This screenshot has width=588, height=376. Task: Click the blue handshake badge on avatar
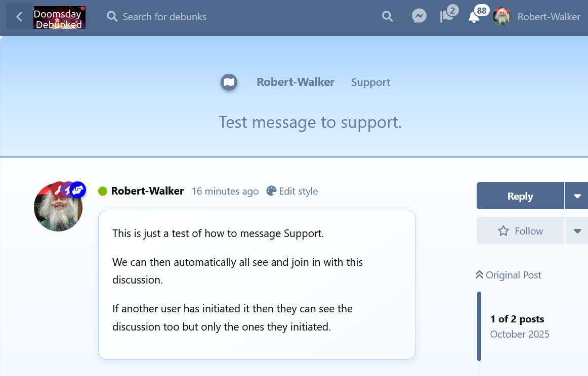[x=78, y=190]
